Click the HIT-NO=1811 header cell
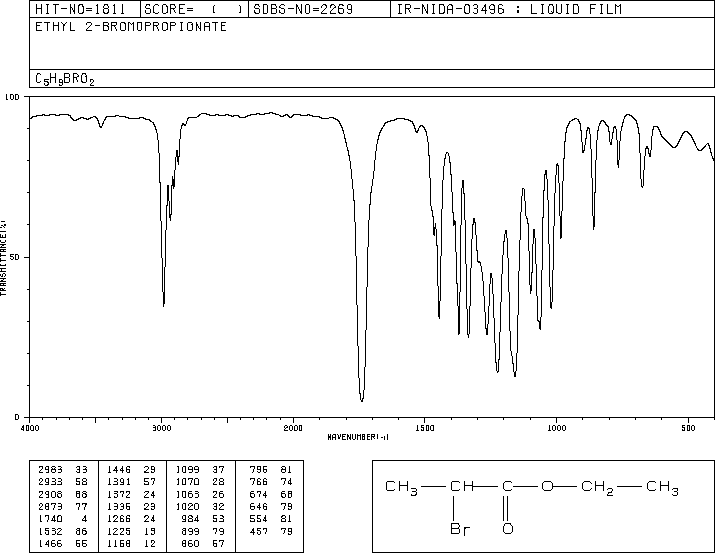This screenshot has height=553, width=715. tap(85, 9)
